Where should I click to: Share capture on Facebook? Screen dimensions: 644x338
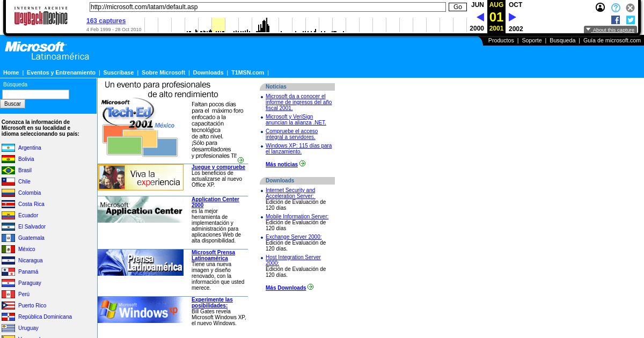pyautogui.click(x=616, y=20)
